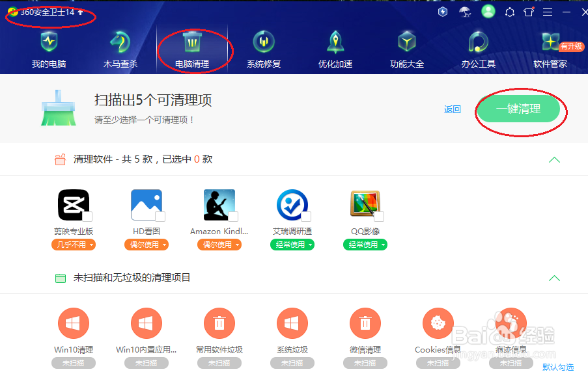This screenshot has height=374, width=588.
Task: Click the HD看图 app icon
Action: click(x=147, y=205)
